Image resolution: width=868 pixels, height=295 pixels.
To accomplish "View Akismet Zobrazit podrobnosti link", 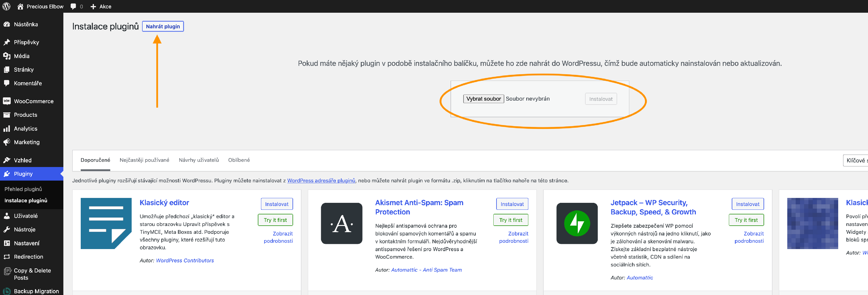I will [514, 237].
